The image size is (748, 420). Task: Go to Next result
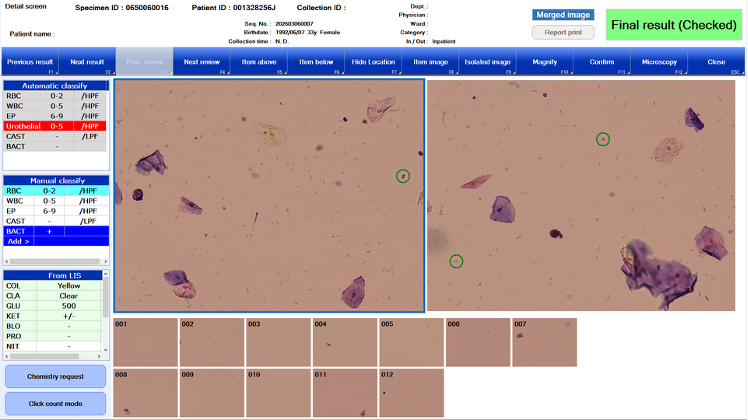pos(87,62)
